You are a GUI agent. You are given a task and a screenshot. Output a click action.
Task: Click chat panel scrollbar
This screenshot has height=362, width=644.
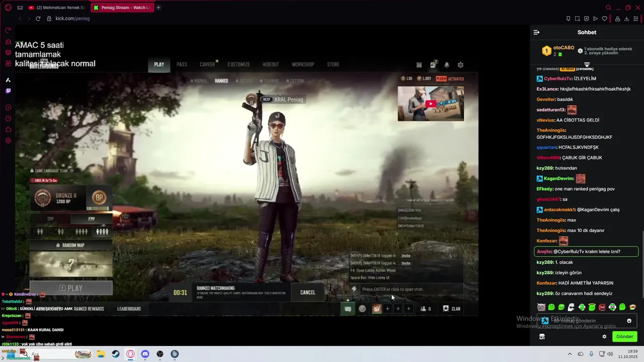tap(642, 264)
